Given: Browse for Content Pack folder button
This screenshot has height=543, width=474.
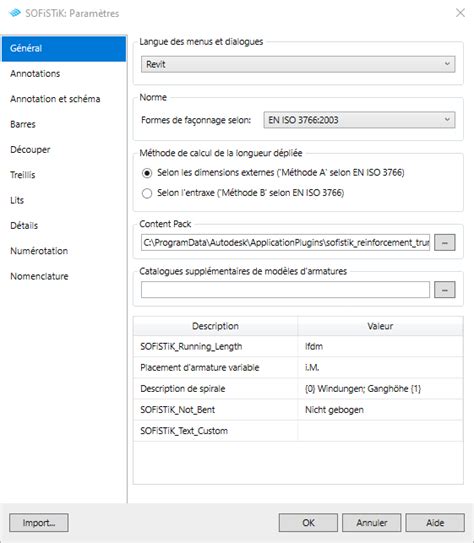Looking at the screenshot, I should 445,242.
